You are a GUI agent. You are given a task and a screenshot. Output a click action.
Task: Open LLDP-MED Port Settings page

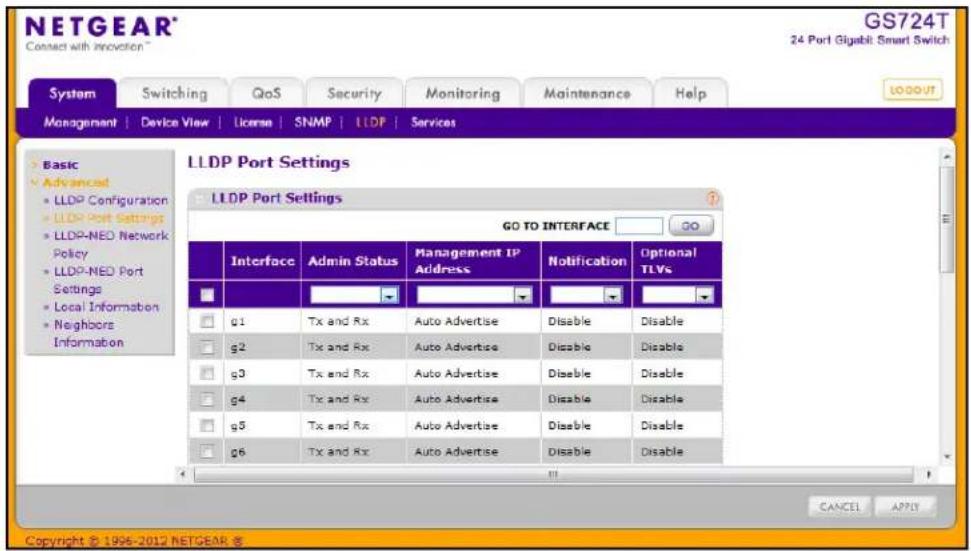pyautogui.click(x=98, y=280)
